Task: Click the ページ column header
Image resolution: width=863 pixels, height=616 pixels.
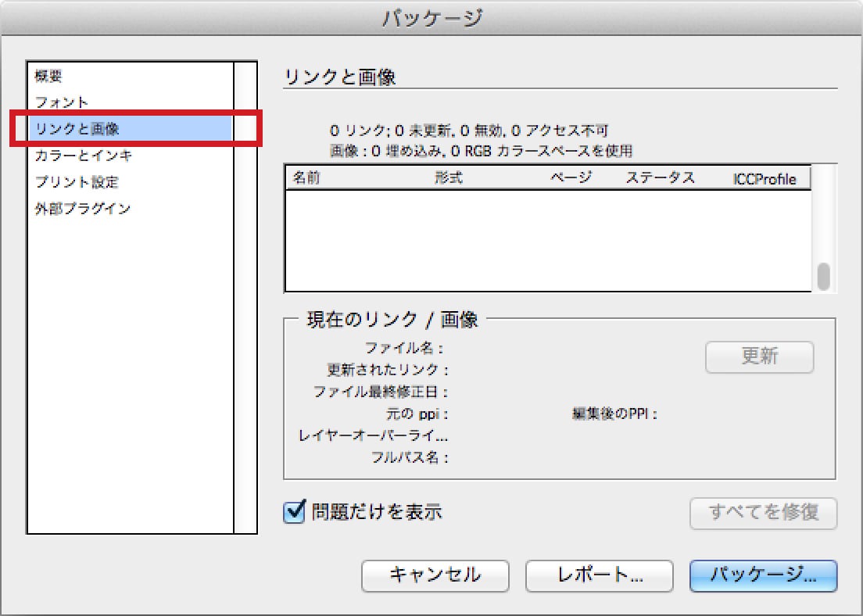Action: click(571, 178)
